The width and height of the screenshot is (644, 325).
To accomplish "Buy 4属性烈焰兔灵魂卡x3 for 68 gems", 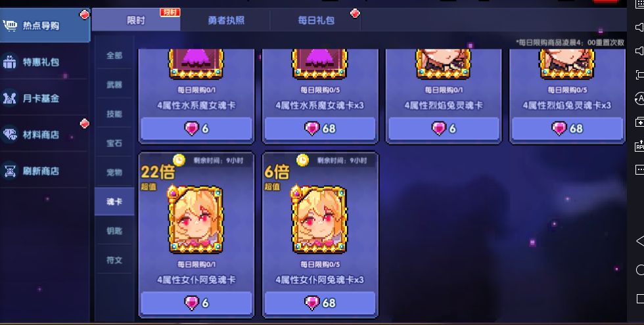I will [x=566, y=129].
